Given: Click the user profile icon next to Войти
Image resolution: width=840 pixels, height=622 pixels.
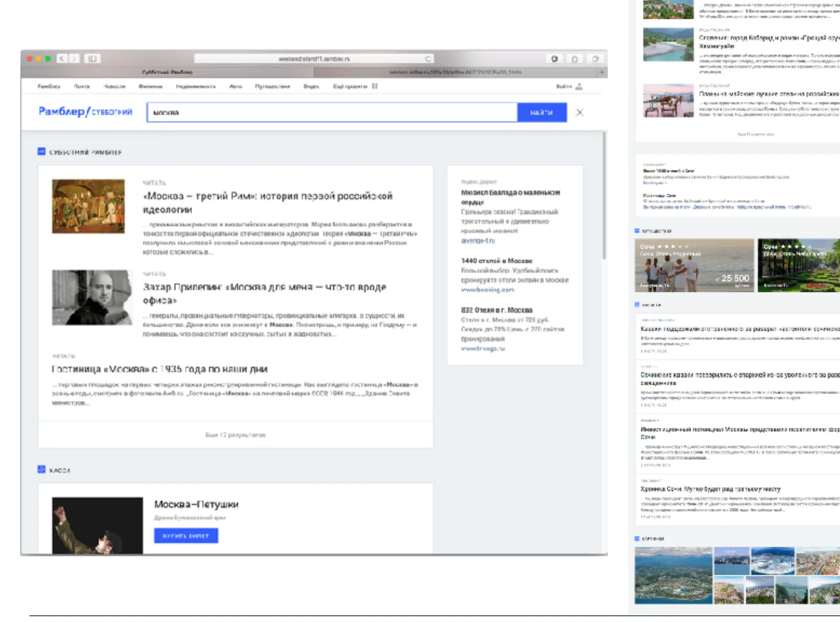Looking at the screenshot, I should 579,86.
